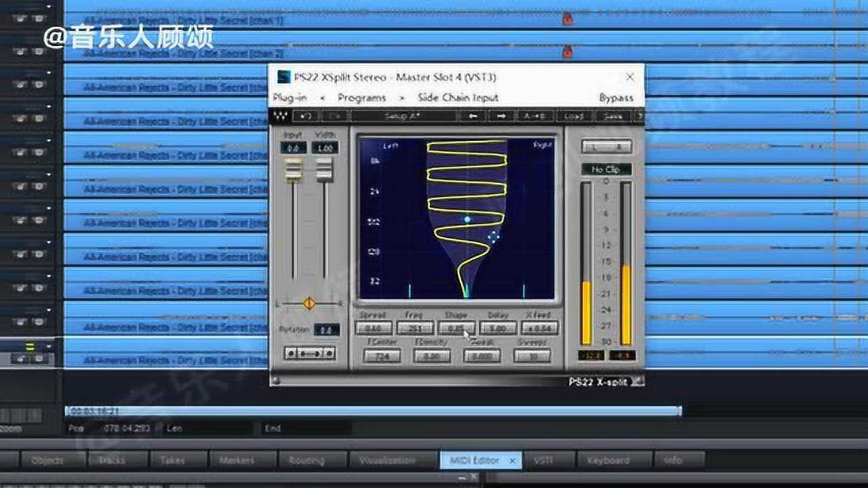Click the undo button in plugin toolbar
This screenshot has height=488, width=868.
point(305,117)
